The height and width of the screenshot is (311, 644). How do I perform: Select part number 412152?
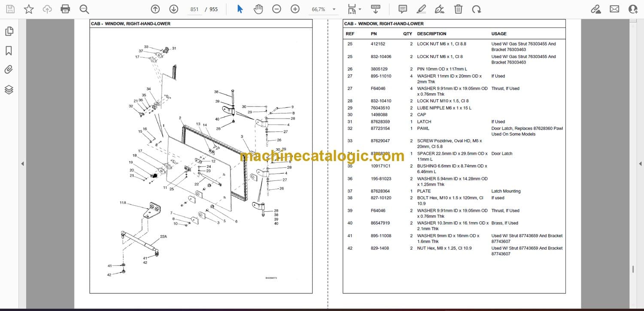click(x=378, y=44)
